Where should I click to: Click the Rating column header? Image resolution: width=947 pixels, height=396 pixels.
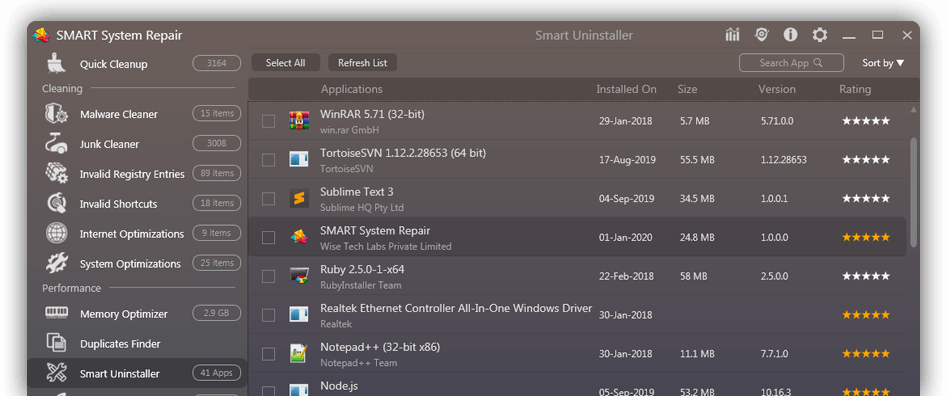pos(855,89)
